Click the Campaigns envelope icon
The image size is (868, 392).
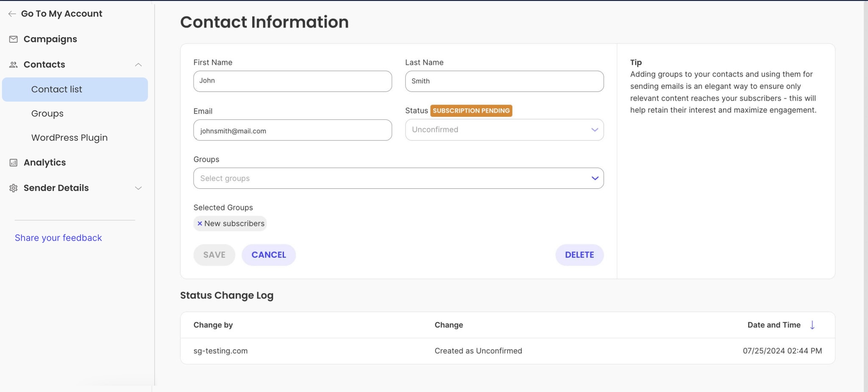(14, 39)
